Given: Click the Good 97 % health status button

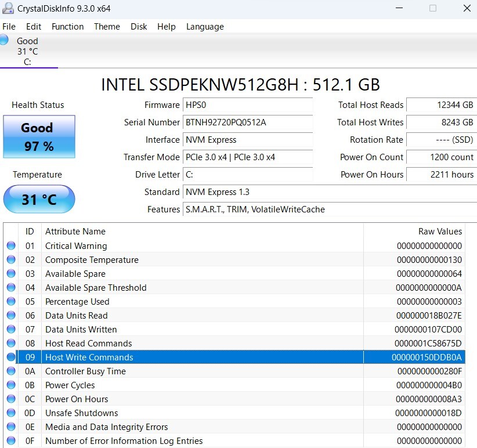Looking at the screenshot, I should pos(39,137).
